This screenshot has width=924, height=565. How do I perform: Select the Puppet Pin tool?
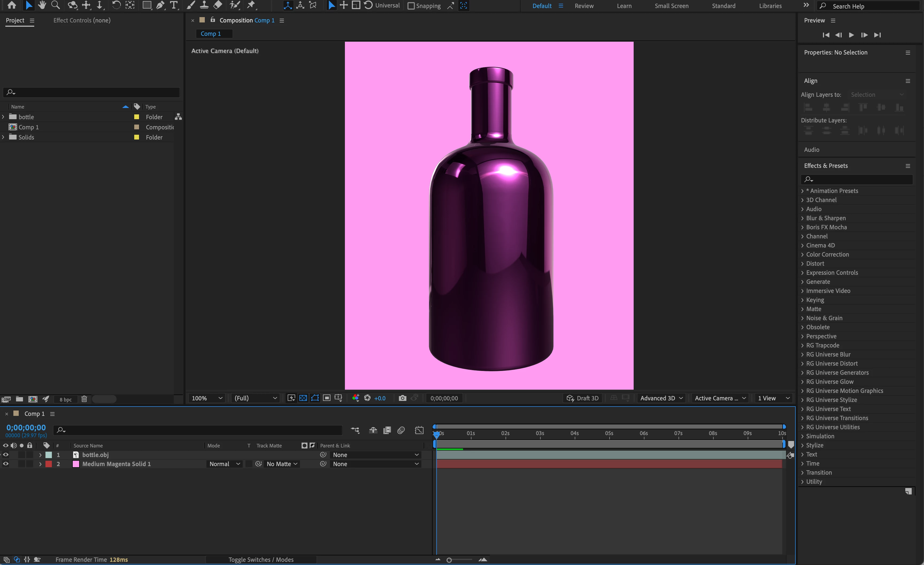[x=251, y=5]
